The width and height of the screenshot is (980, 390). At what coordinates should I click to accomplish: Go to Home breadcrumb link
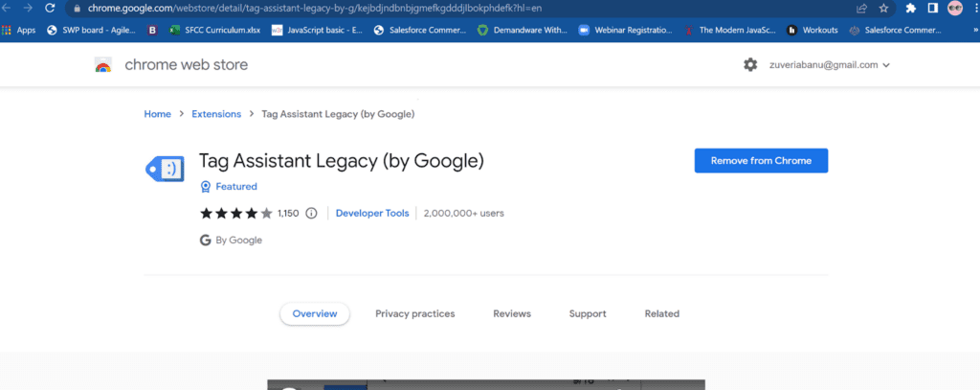click(x=158, y=114)
